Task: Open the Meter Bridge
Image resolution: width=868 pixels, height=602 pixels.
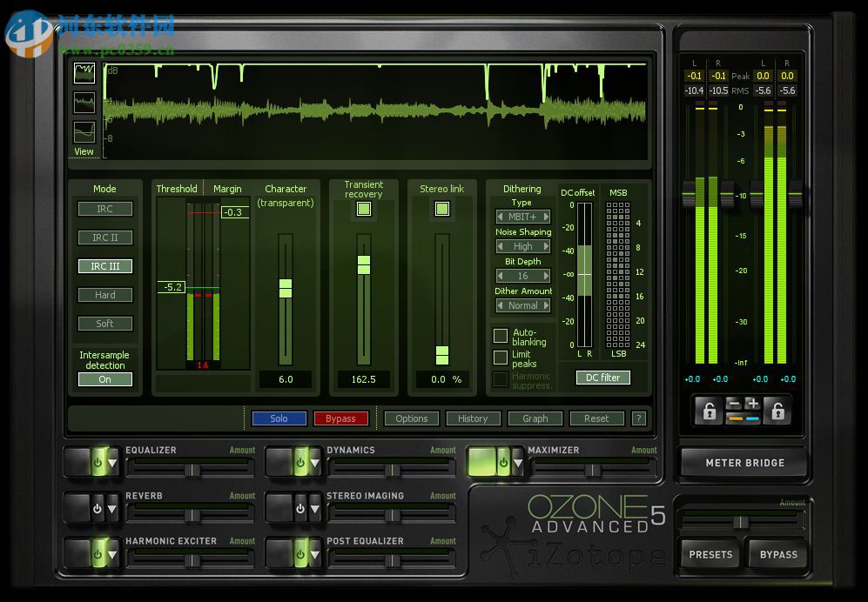Action: coord(744,463)
